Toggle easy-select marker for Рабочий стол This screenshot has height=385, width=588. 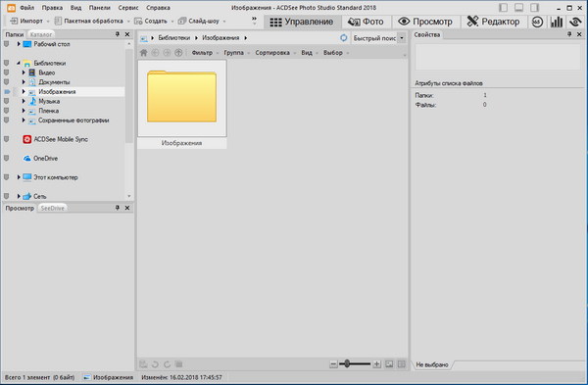click(7, 44)
